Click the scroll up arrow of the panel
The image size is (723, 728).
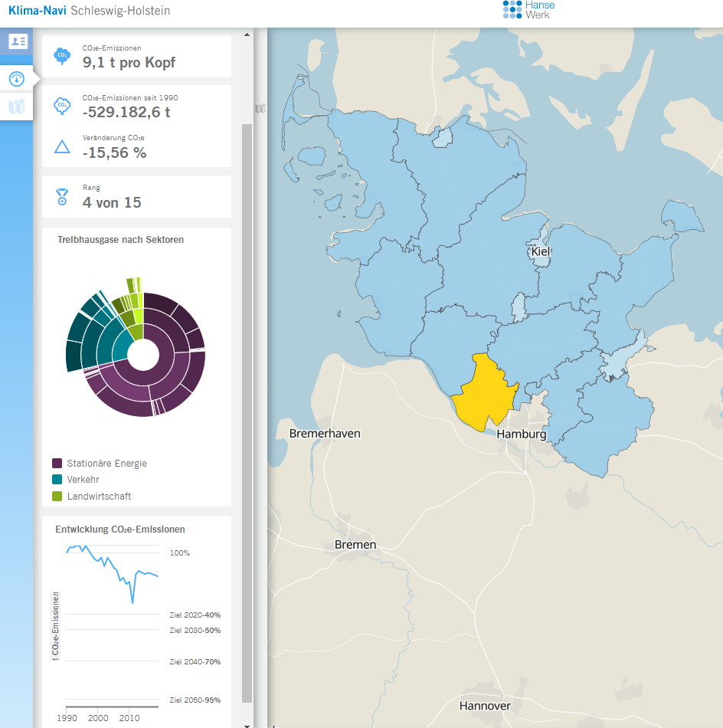click(247, 34)
